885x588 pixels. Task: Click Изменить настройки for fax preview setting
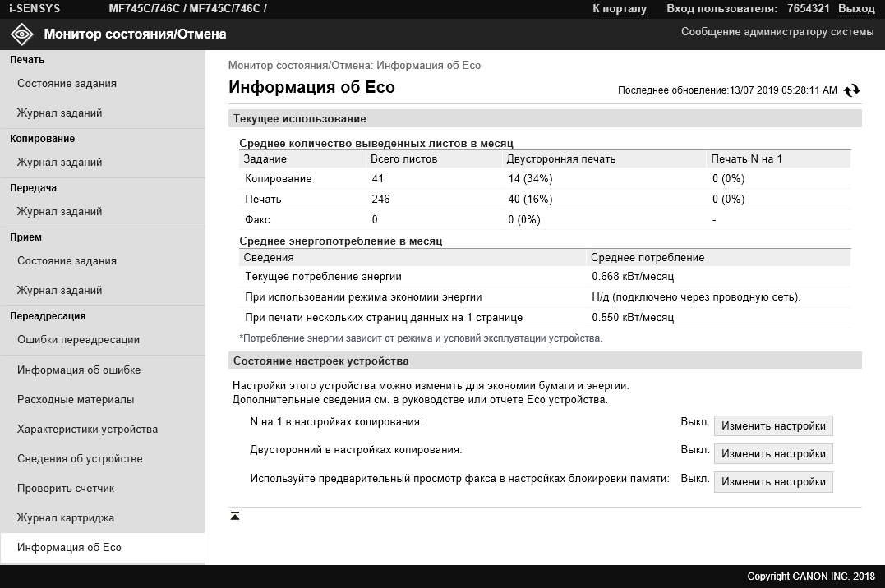[773, 482]
